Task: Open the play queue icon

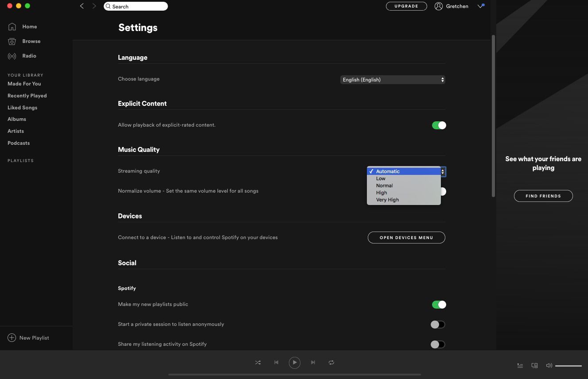Action: pos(520,366)
